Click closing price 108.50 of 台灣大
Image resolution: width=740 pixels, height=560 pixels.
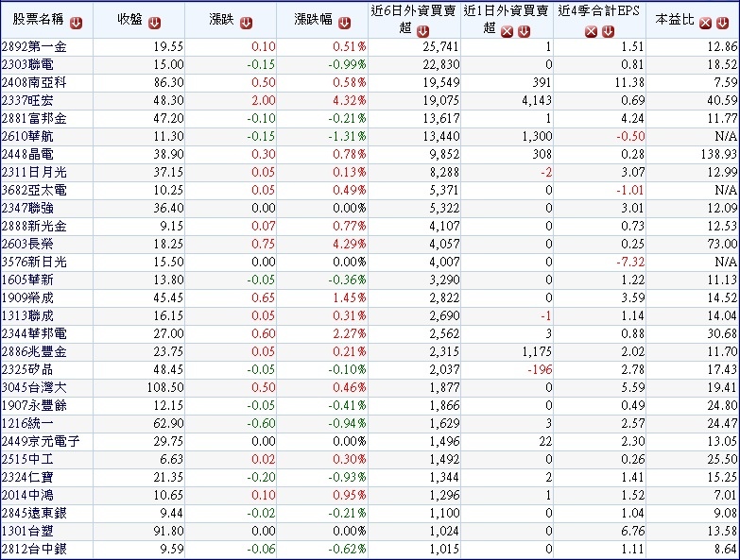coord(165,387)
